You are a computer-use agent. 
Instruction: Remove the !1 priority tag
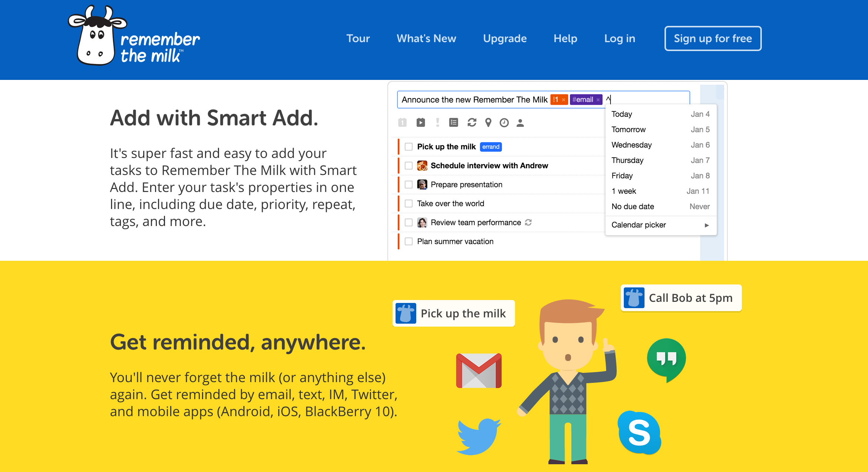[563, 100]
